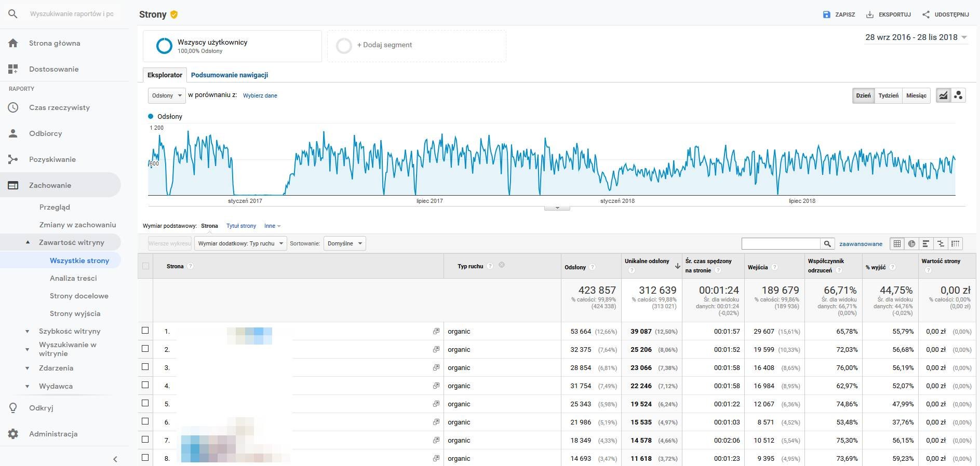Image resolution: width=980 pixels, height=466 pixels.
Task: Select the pivot table view icon
Action: point(955,243)
